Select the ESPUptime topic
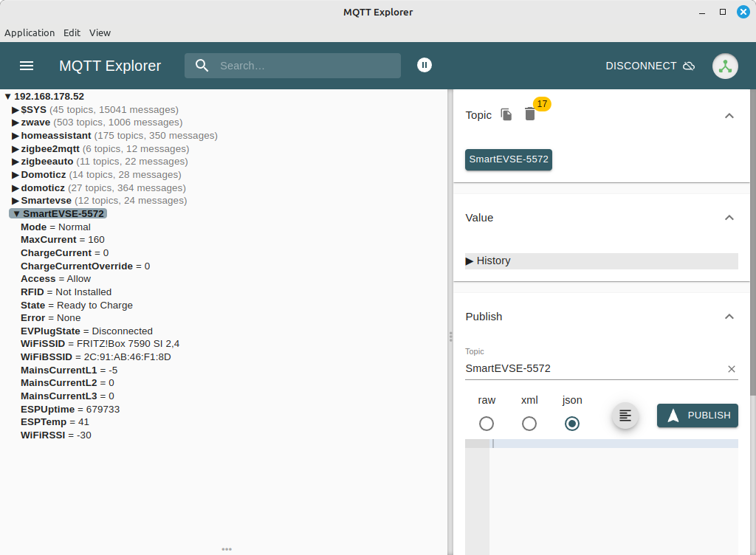 coord(70,409)
